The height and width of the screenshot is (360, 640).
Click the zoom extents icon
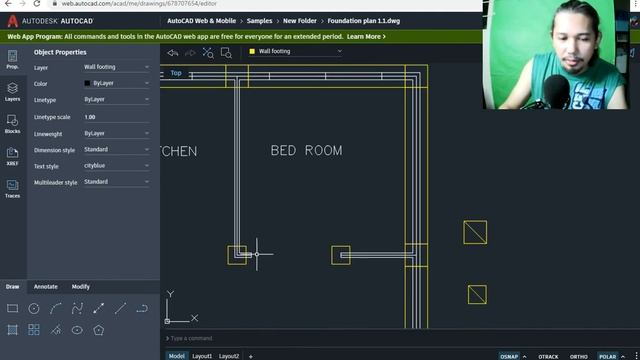[x=208, y=53]
